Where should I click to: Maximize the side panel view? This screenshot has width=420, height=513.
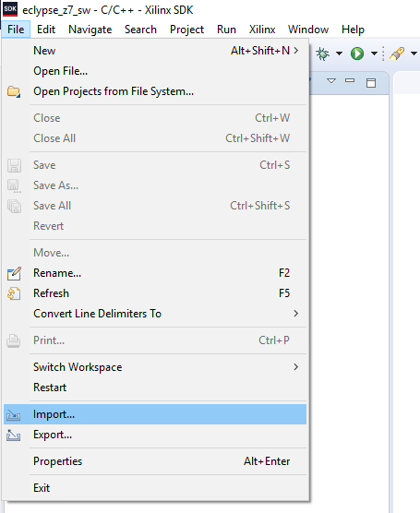point(371,82)
